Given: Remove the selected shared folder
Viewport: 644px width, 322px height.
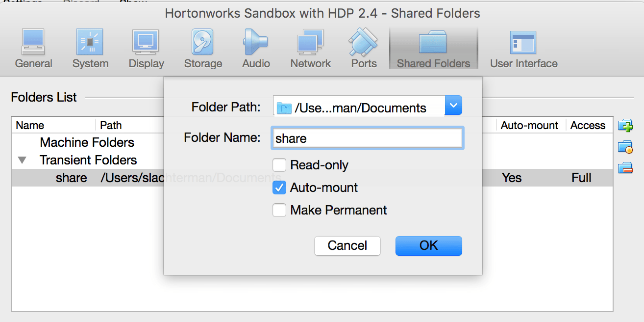Looking at the screenshot, I should tap(626, 167).
